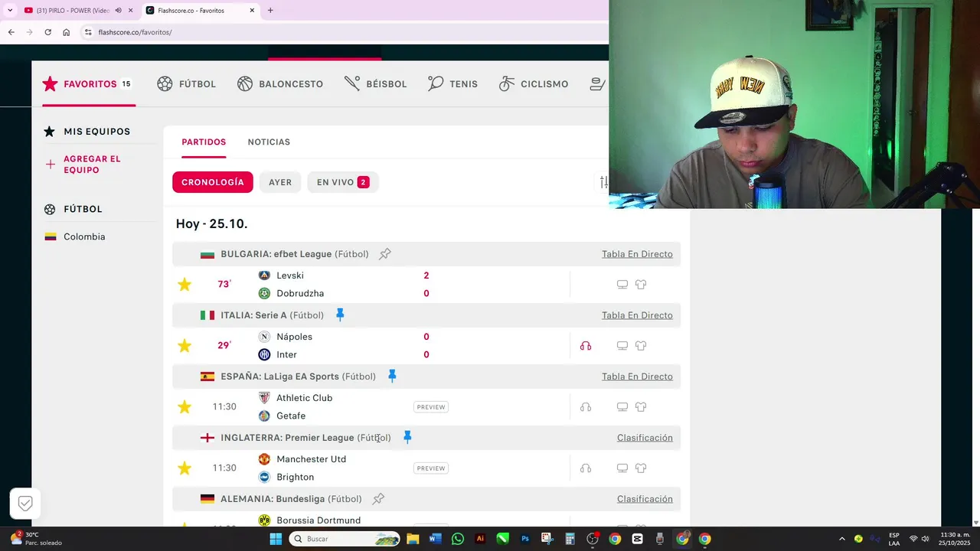Open Clasificación for Premier League
The width and height of the screenshot is (980, 551).
[x=645, y=438]
